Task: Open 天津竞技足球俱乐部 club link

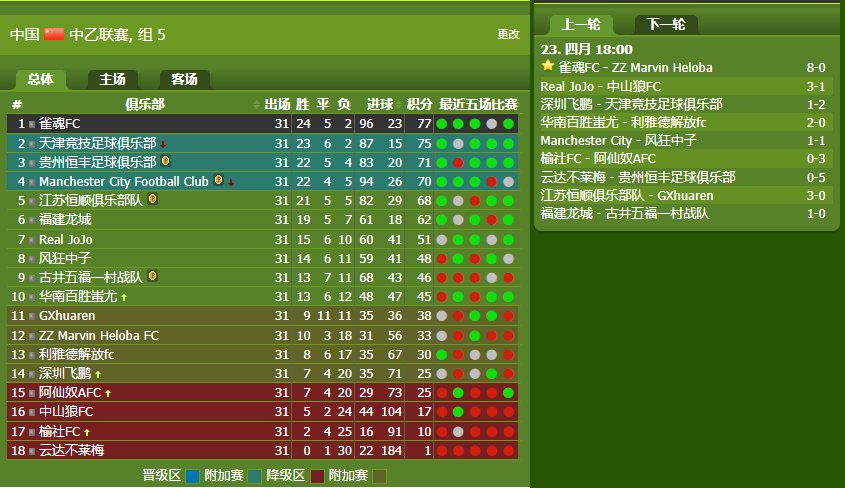Action: (x=98, y=143)
